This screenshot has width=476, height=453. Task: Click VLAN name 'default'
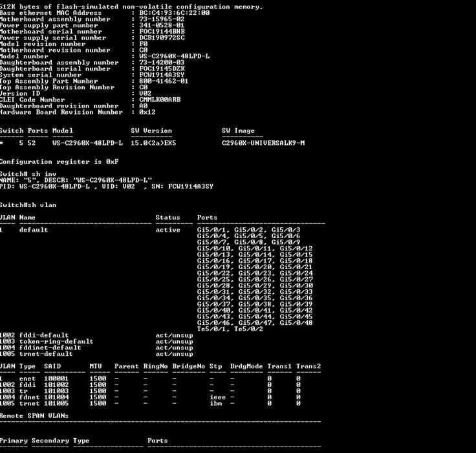click(x=34, y=230)
